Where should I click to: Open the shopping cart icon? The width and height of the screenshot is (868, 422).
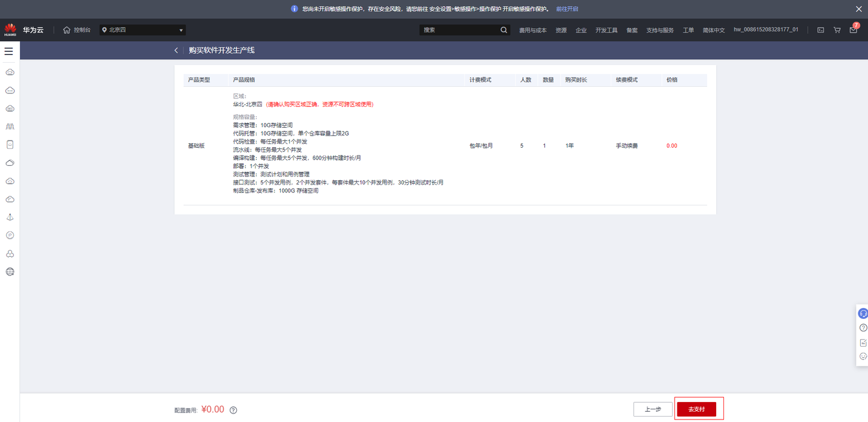(837, 29)
